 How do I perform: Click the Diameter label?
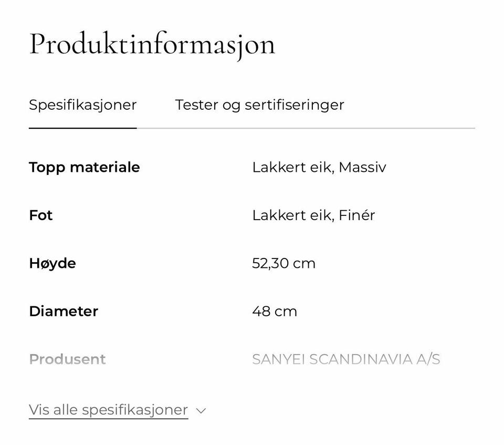coord(64,311)
